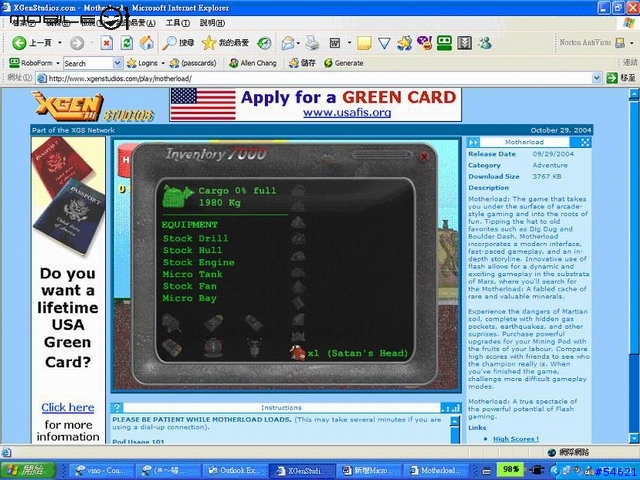
Task: Open the RoboForm Search combo box dropdown
Action: pyautogui.click(x=117, y=63)
